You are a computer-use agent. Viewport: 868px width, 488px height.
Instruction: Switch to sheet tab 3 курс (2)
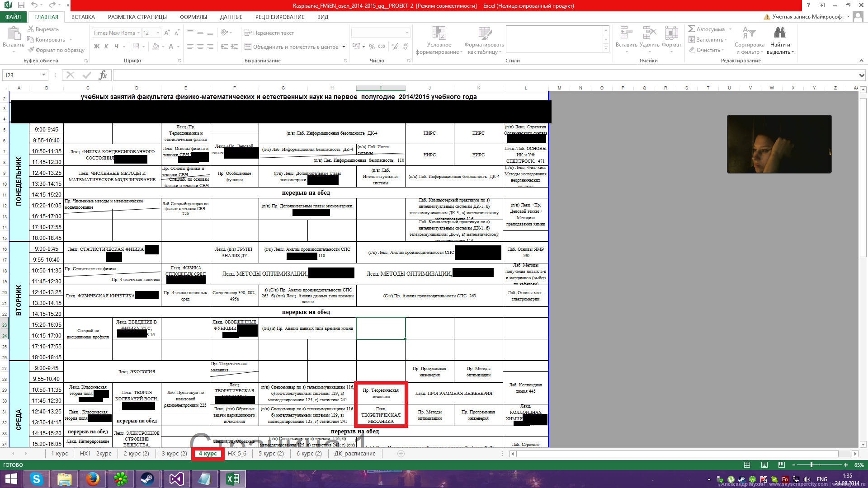(x=174, y=454)
